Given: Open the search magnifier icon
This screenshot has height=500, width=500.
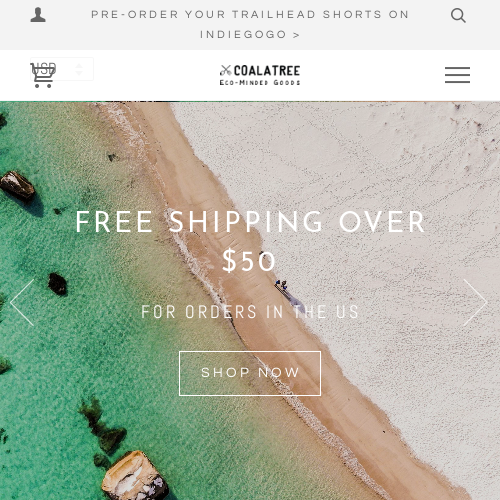Looking at the screenshot, I should pyautogui.click(x=458, y=15).
